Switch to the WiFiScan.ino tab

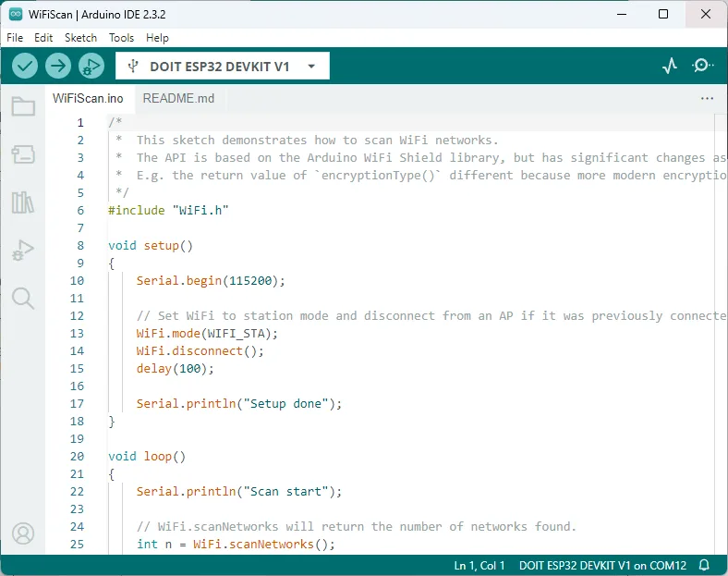(x=88, y=99)
